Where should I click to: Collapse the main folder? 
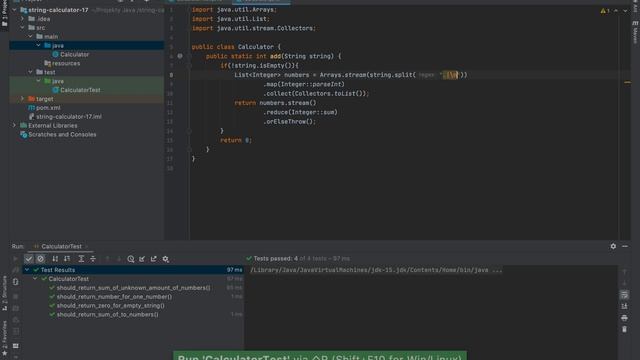pyautogui.click(x=31, y=36)
